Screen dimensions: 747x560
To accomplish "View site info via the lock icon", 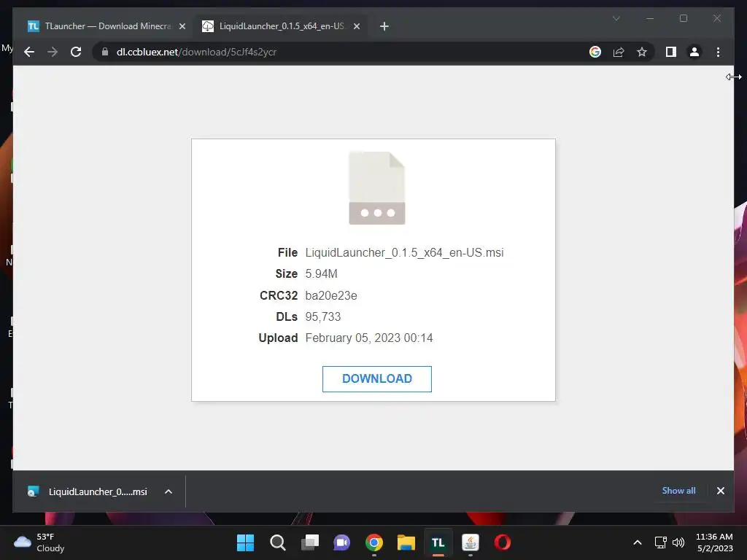I will pos(105,52).
